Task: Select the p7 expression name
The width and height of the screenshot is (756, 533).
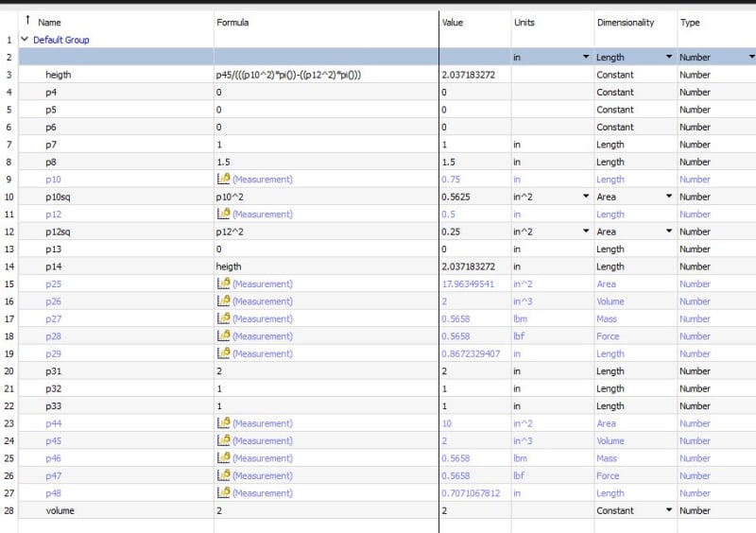Action: 51,145
